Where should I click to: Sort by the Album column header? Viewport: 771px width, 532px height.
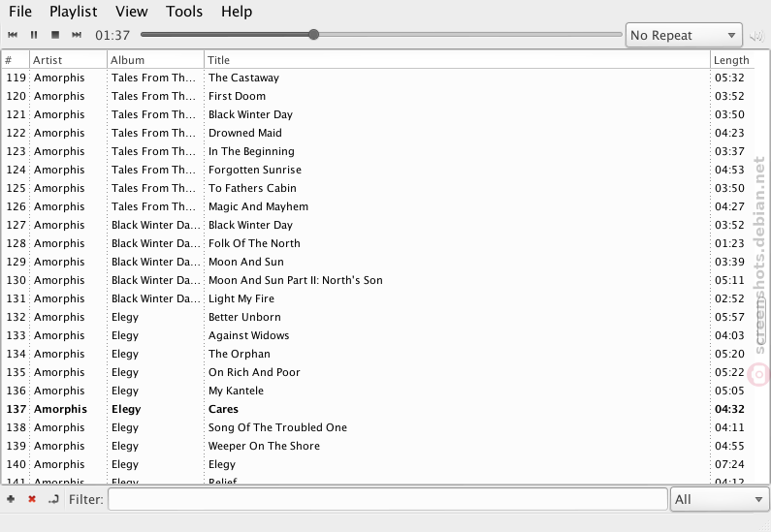tap(155, 60)
